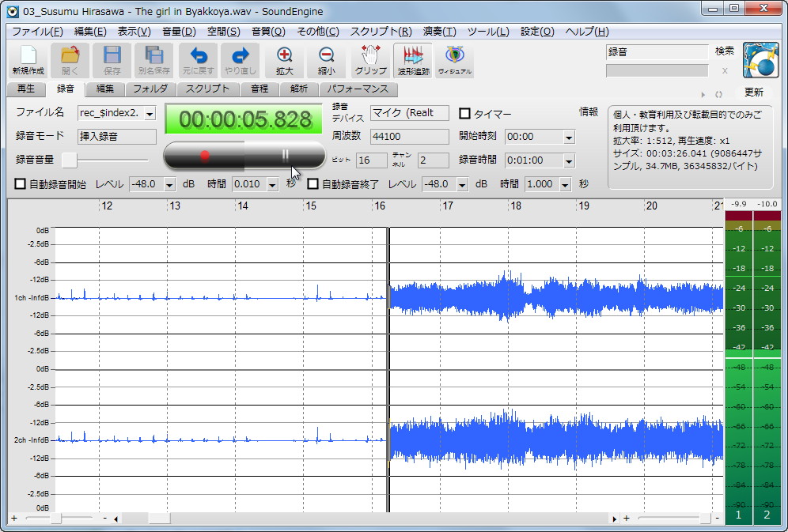The image size is (788, 532).
Task: Click the horizontal zoom slider at bottom left
Action: click(57, 518)
